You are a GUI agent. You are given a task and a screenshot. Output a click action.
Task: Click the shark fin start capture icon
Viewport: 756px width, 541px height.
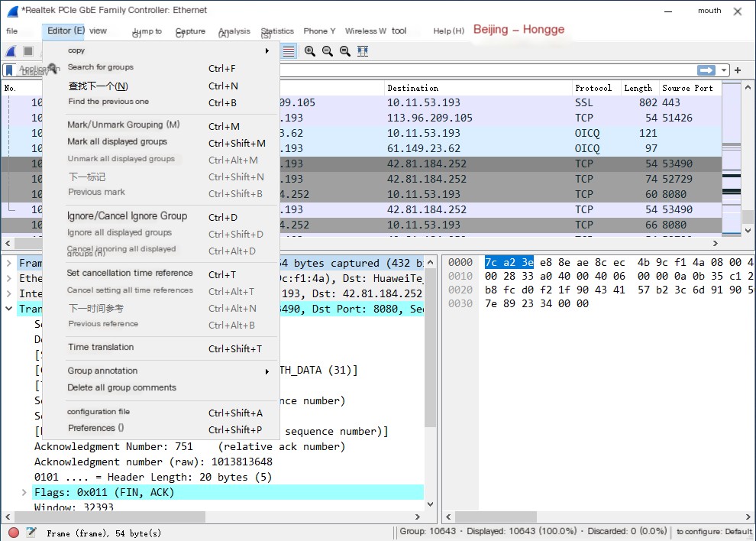point(11,51)
